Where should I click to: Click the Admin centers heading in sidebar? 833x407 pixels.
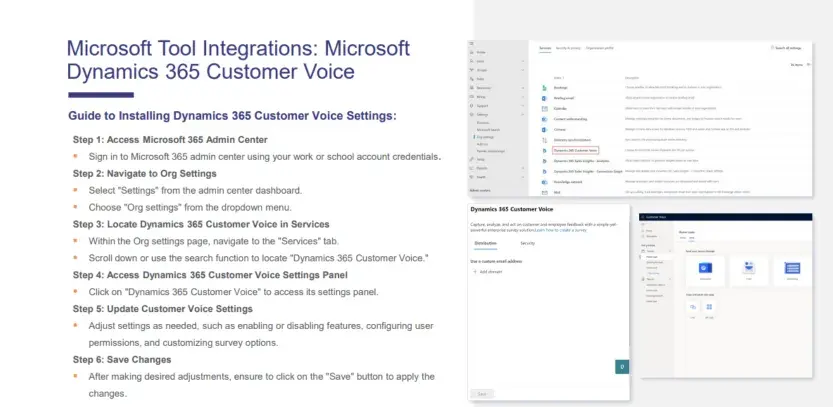(x=480, y=190)
